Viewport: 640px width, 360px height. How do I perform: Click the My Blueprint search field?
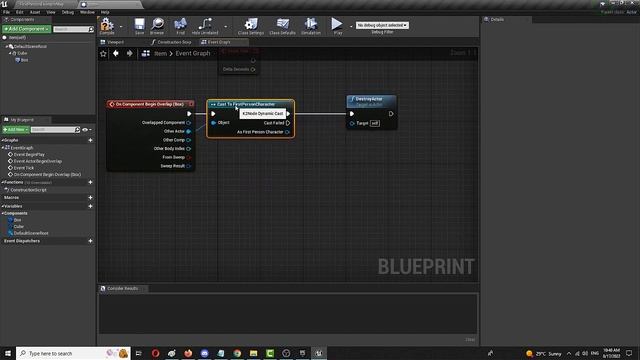point(53,129)
